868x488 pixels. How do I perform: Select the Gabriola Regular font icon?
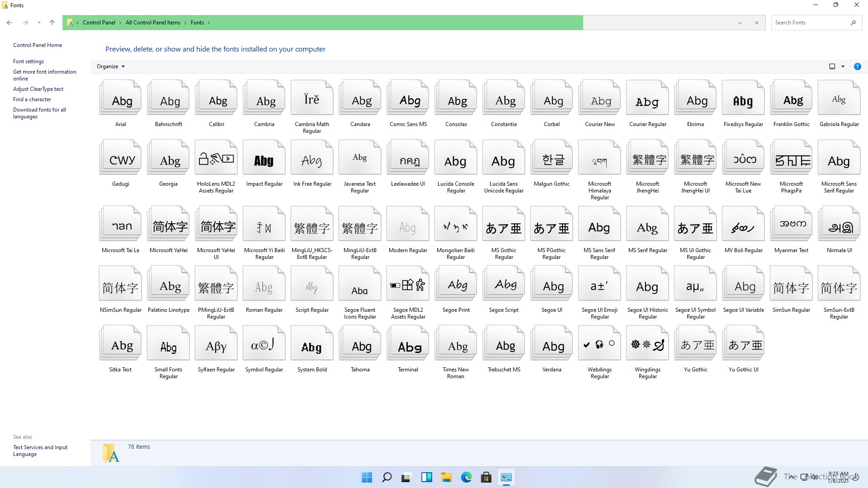coord(839,98)
